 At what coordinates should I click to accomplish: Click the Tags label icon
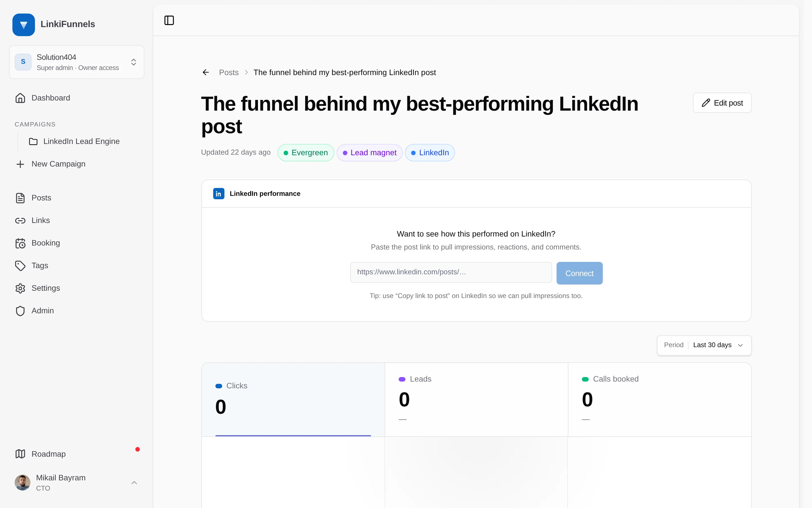pyautogui.click(x=20, y=265)
